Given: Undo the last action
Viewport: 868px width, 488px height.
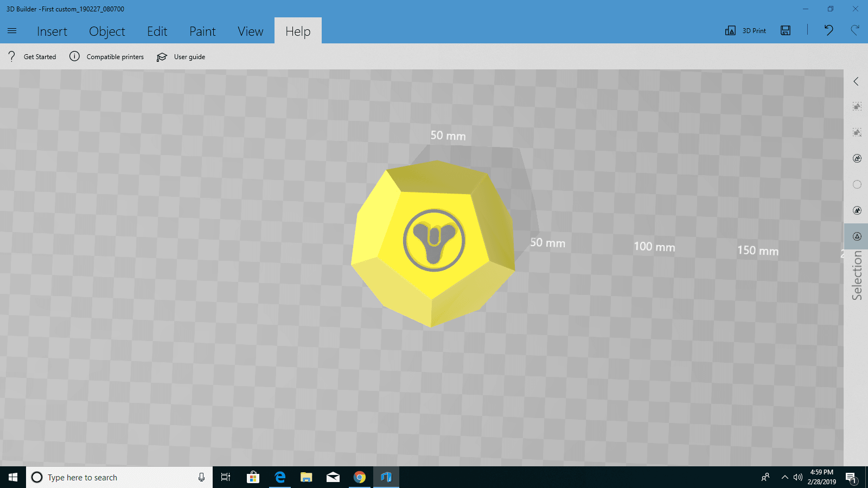Looking at the screenshot, I should (828, 30).
